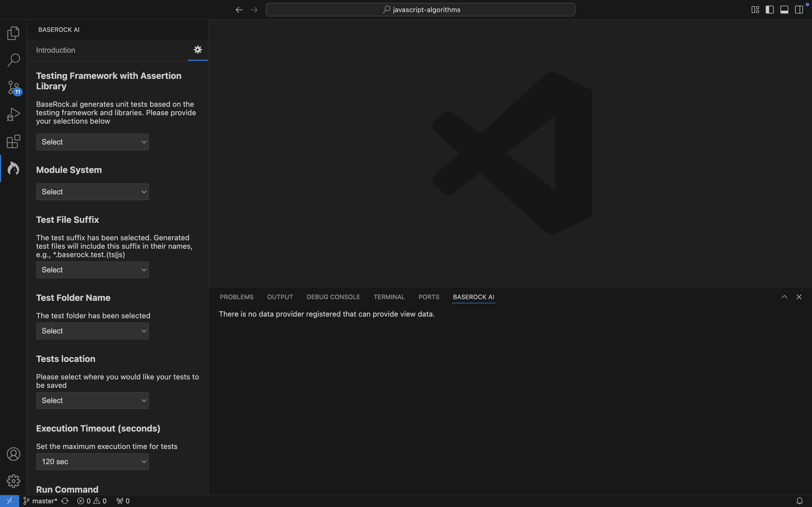Screen dimensions: 812x507
Task: Toggle the bottom panel visibility
Action: [784, 10]
